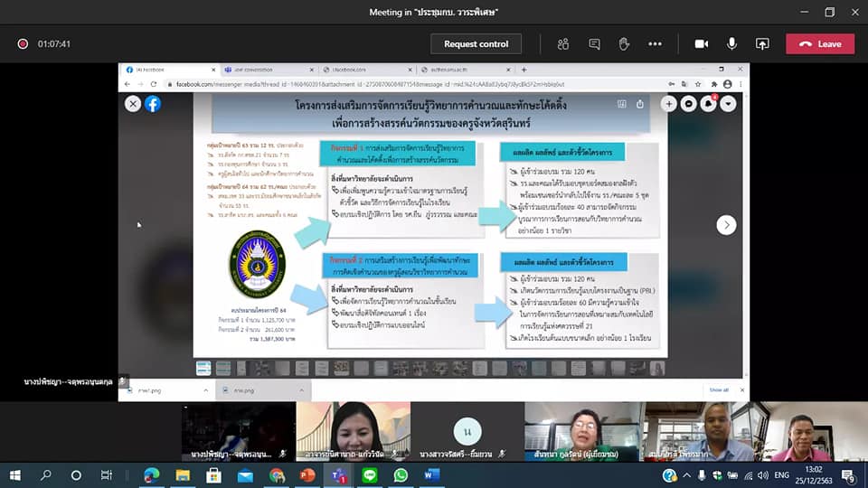Toggle the camera on or off

(x=701, y=43)
